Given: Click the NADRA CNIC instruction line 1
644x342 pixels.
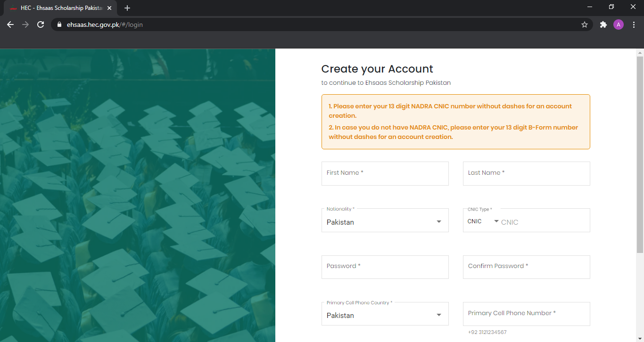Looking at the screenshot, I should click(450, 111).
